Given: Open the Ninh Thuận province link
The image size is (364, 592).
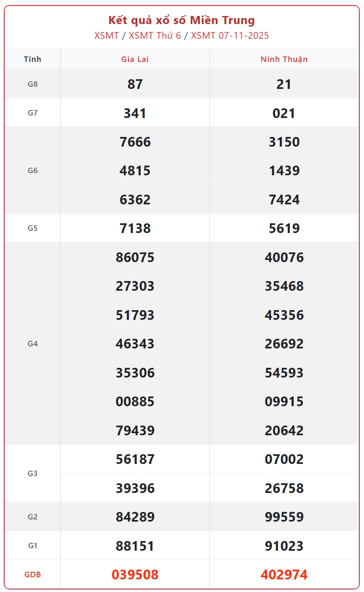Looking at the screenshot, I should coord(284,59).
